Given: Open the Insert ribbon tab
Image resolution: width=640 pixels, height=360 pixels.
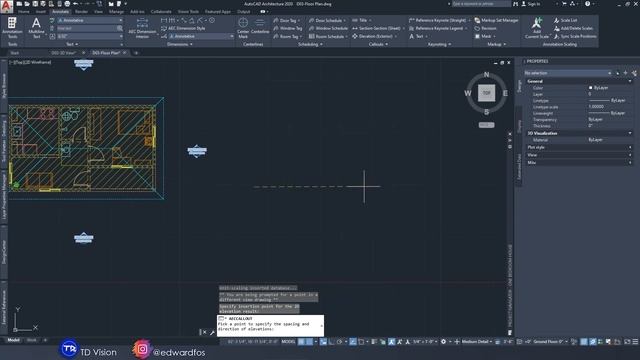Looking at the screenshot, I should coord(41,12).
